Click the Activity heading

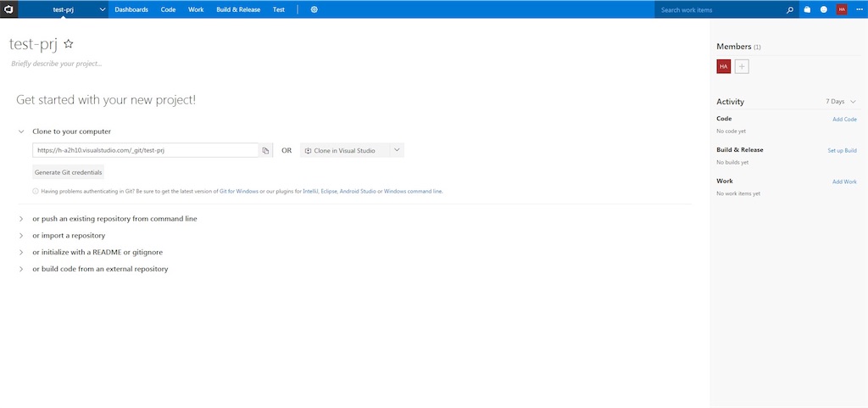click(730, 102)
